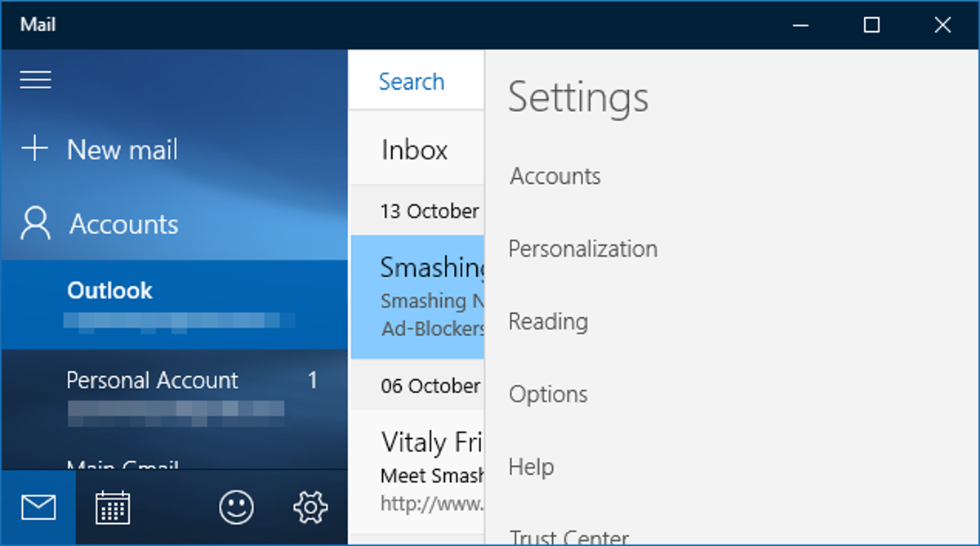This screenshot has height=546, width=980.
Task: Open the Calendar icon in bottom bar
Action: pyautogui.click(x=113, y=507)
